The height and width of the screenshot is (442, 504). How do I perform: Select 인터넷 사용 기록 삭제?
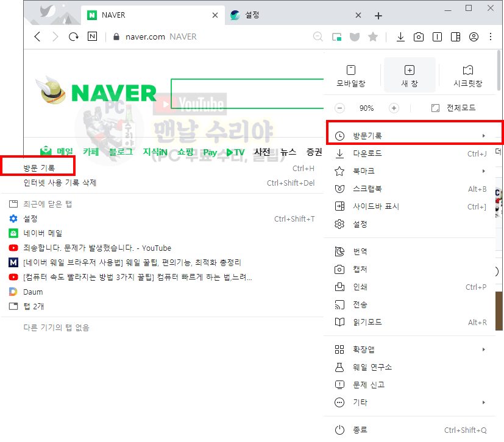click(x=162, y=183)
